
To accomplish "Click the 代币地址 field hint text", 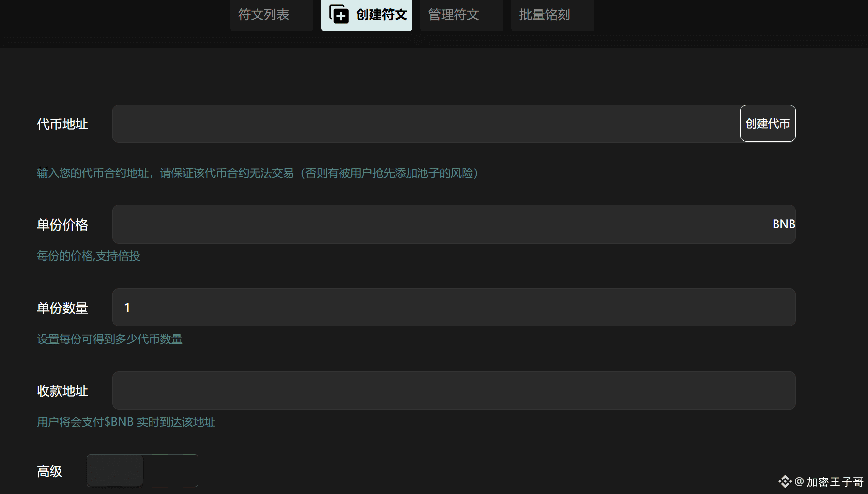I will pyautogui.click(x=257, y=173).
